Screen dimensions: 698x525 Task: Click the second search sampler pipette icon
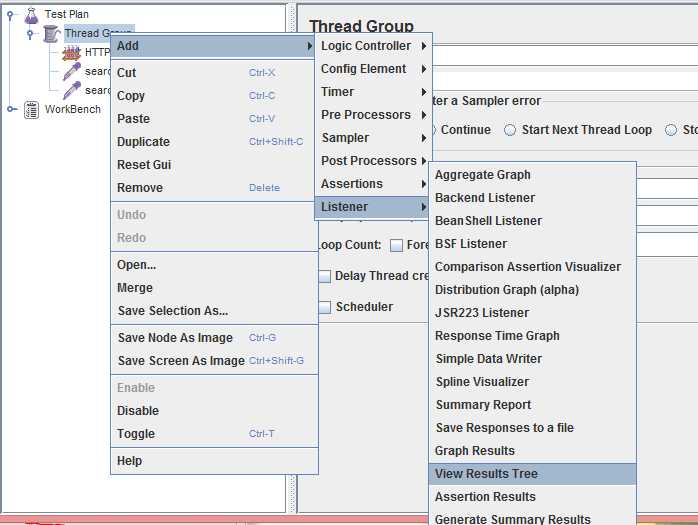(x=72, y=90)
